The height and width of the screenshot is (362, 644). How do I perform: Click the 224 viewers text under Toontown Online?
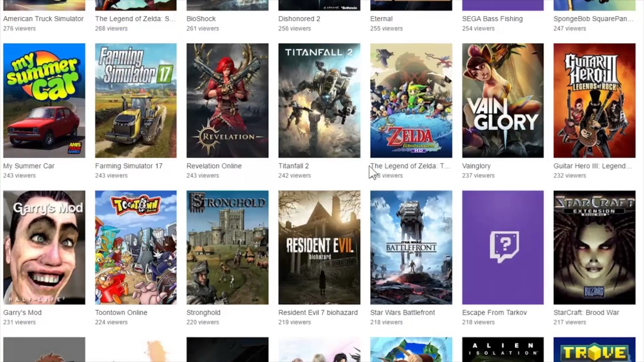pyautogui.click(x=111, y=322)
